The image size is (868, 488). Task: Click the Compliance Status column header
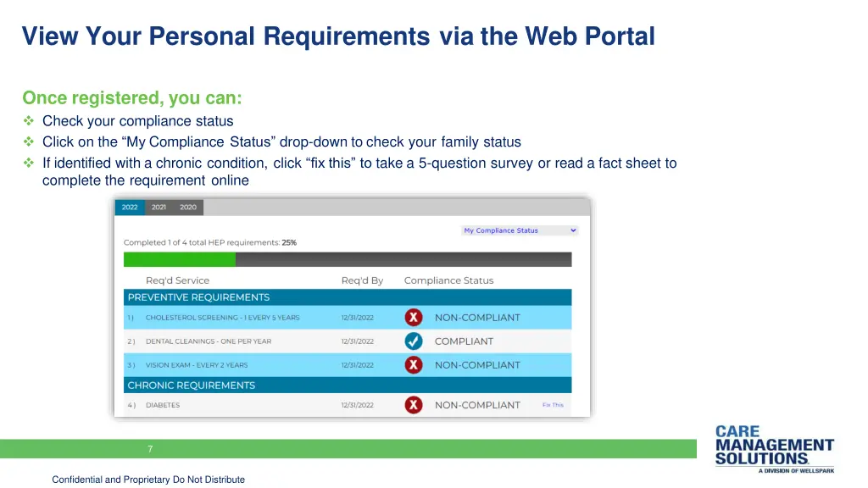(x=449, y=280)
